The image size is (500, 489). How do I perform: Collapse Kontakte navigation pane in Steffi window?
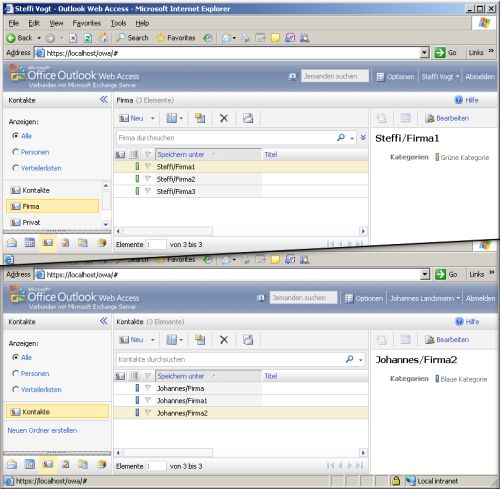coord(104,100)
